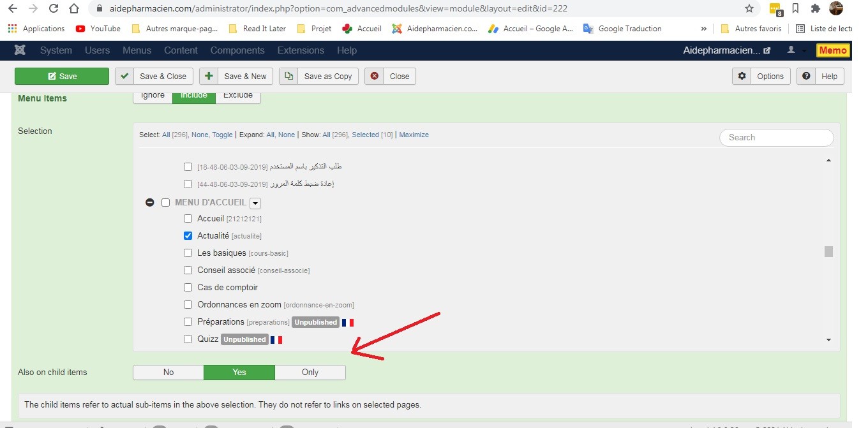This screenshot has height=428, width=868.
Task: Open the Autres favoris folder
Action: pyautogui.click(x=751, y=29)
